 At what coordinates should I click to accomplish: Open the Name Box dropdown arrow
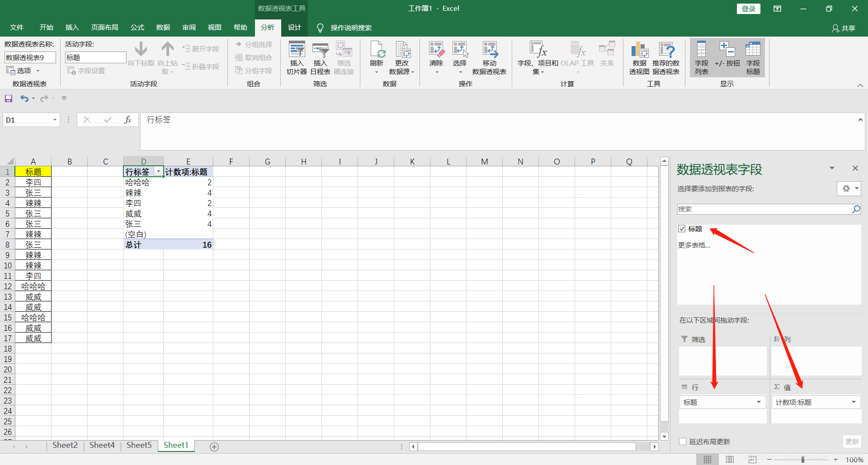(x=55, y=120)
